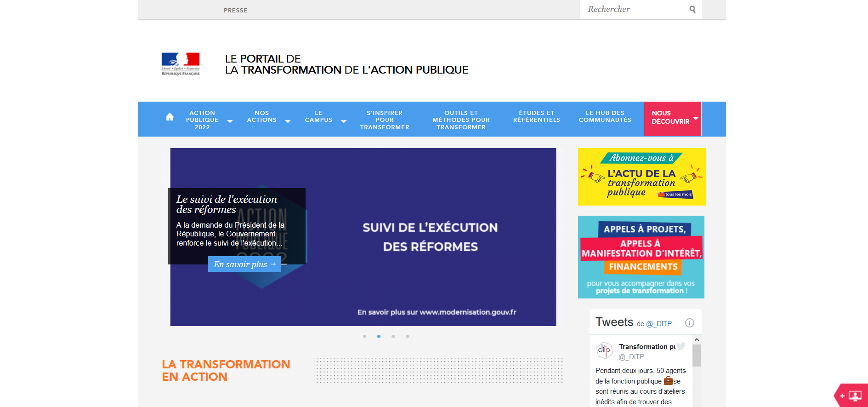Click the tweet feed scroll-up arrow
The width and height of the screenshot is (868, 407).
click(x=697, y=340)
